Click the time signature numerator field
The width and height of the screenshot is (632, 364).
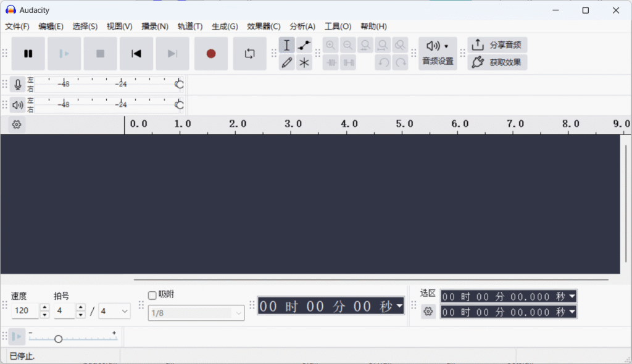(64, 311)
